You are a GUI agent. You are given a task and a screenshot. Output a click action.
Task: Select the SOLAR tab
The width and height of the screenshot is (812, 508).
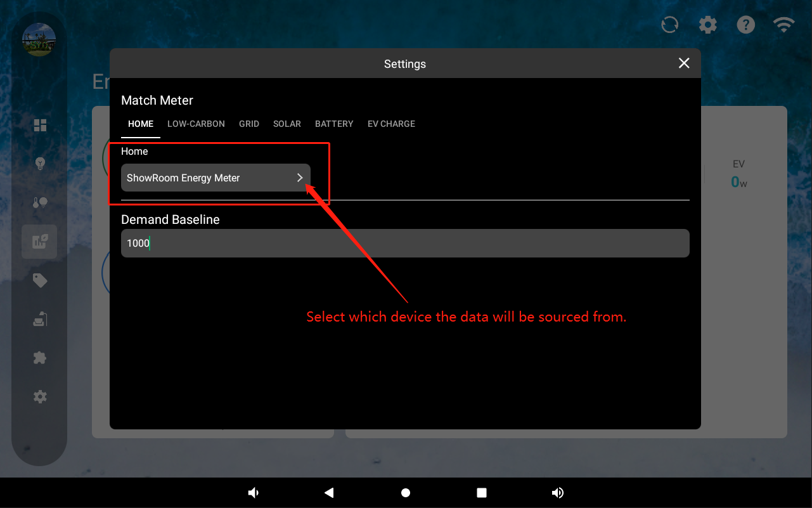click(287, 124)
